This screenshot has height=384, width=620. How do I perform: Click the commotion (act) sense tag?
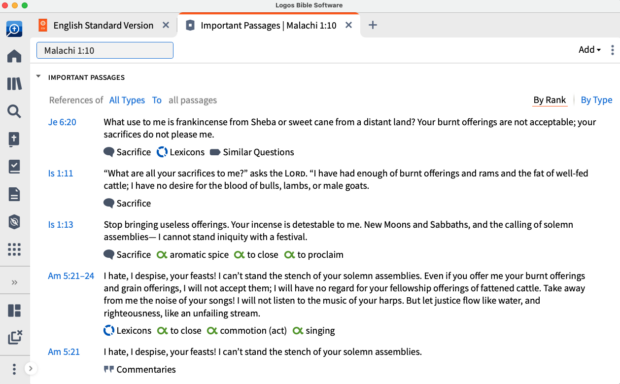click(247, 331)
